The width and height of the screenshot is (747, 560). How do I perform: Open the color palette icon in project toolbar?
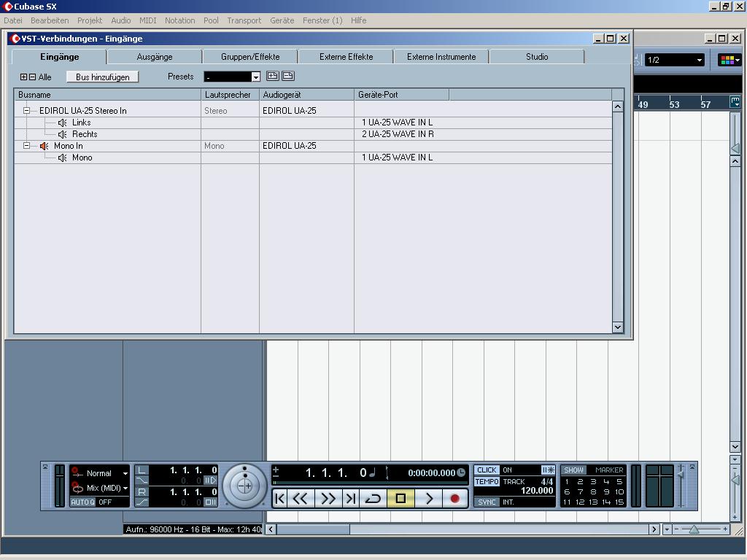click(x=729, y=60)
